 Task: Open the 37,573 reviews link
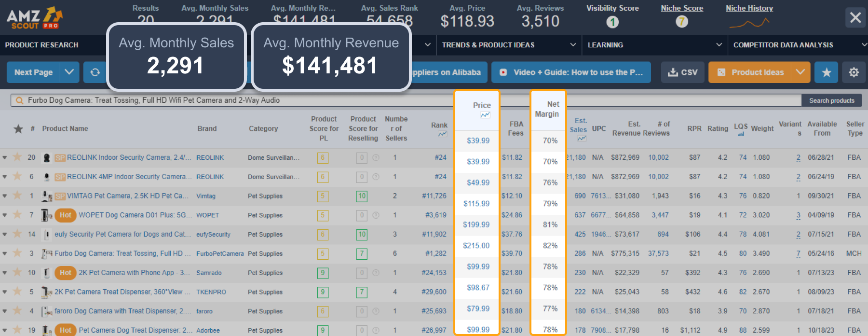coord(658,253)
